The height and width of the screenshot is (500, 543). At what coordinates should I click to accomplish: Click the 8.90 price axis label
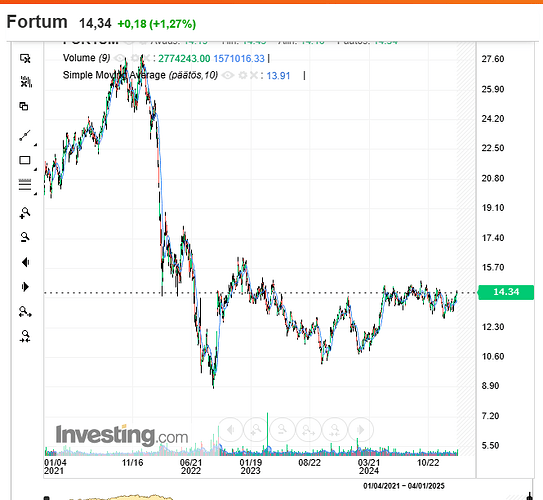[490, 386]
